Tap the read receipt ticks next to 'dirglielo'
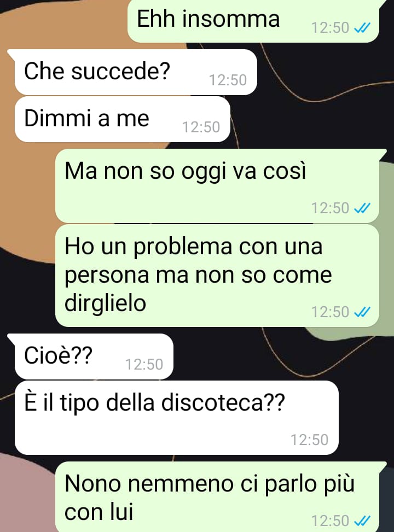 pyautogui.click(x=362, y=312)
